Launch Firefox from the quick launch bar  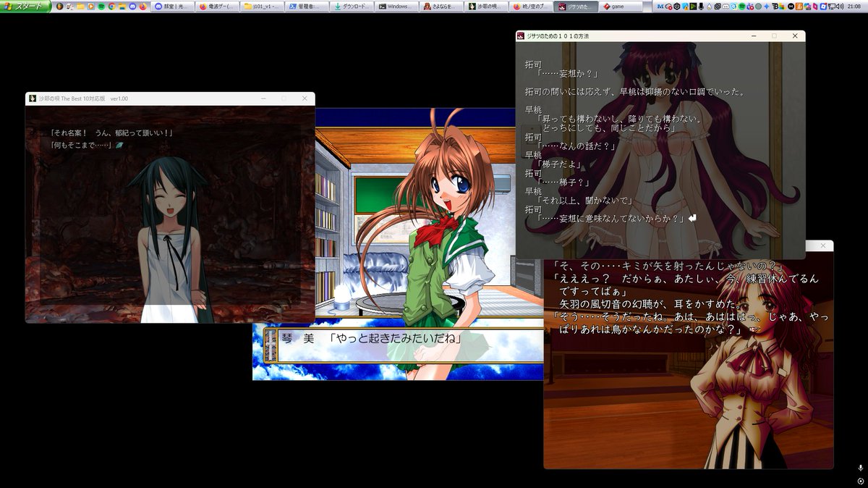(x=143, y=7)
